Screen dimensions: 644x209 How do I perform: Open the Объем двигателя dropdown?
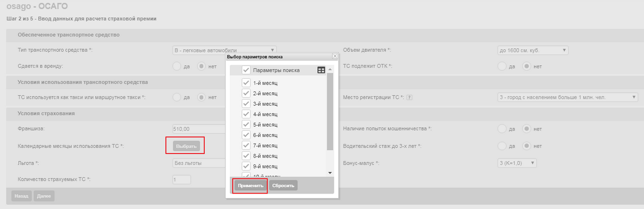click(x=532, y=50)
